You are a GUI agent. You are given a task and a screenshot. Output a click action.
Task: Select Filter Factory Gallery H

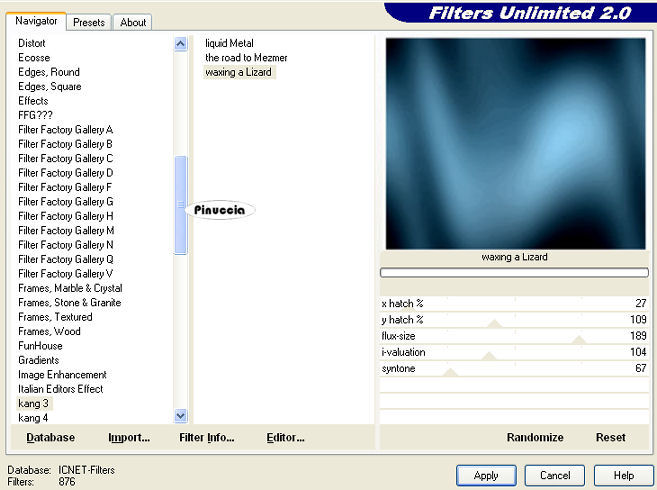66,216
